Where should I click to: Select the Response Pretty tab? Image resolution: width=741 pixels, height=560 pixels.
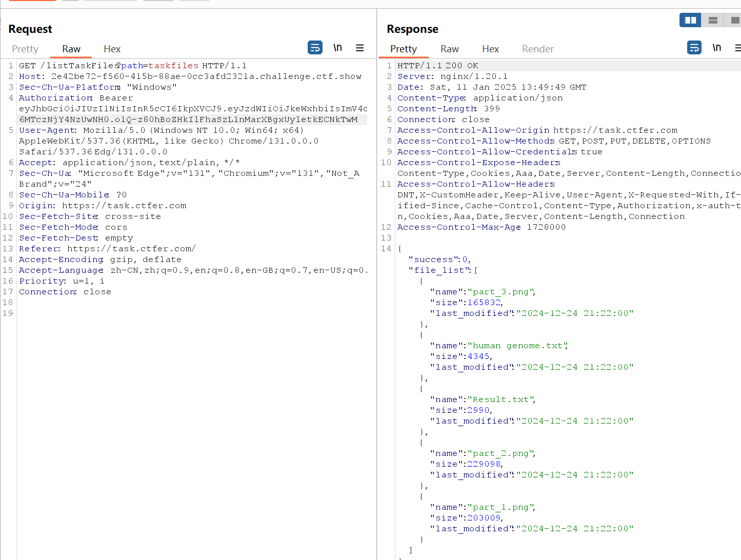pyautogui.click(x=404, y=49)
